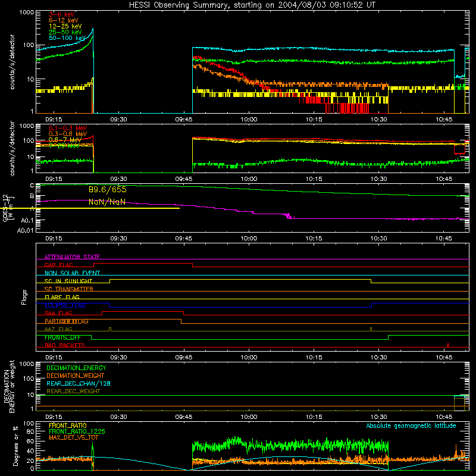
Task: Click the 0.8-7 MeV legend entry
Action: 65,140
